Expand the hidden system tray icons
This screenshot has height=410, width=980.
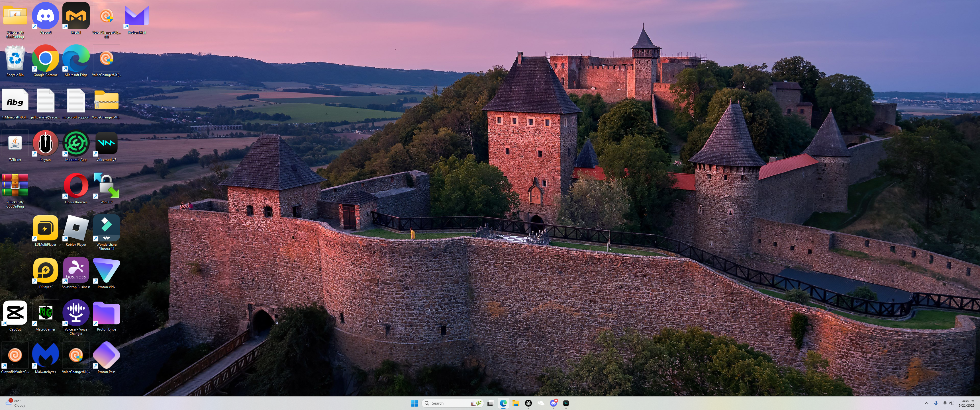[926, 403]
